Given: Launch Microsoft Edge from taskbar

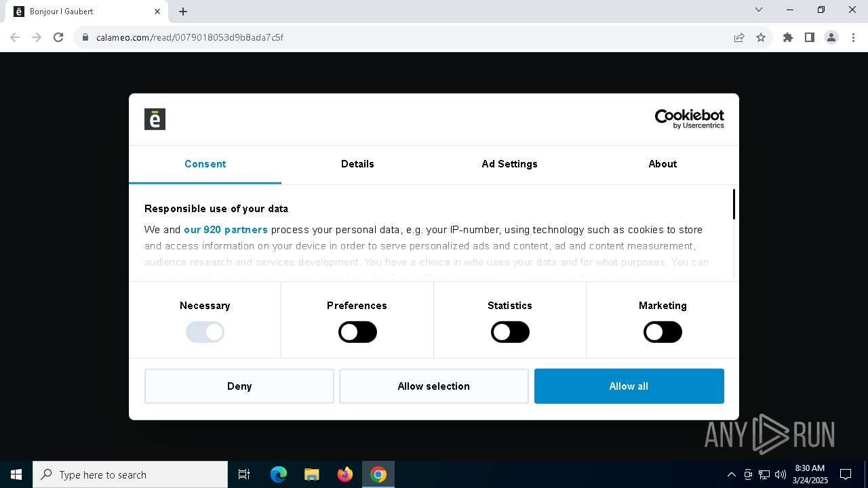Looking at the screenshot, I should pyautogui.click(x=279, y=474).
